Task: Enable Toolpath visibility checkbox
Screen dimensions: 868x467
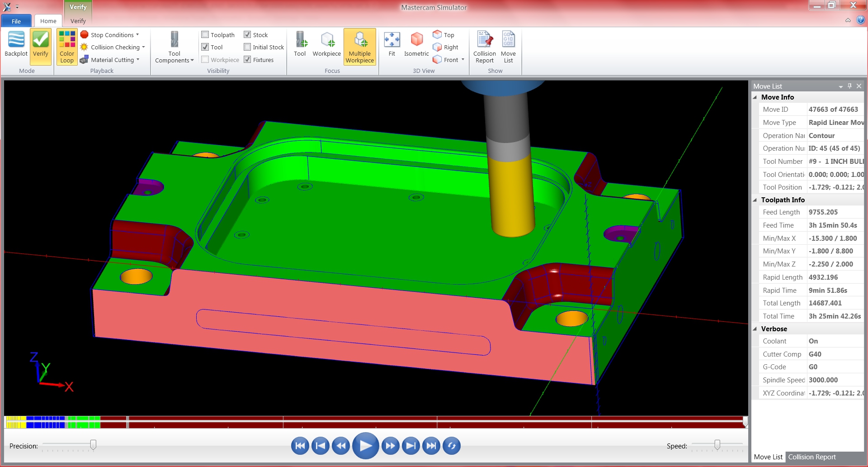Action: tap(205, 34)
